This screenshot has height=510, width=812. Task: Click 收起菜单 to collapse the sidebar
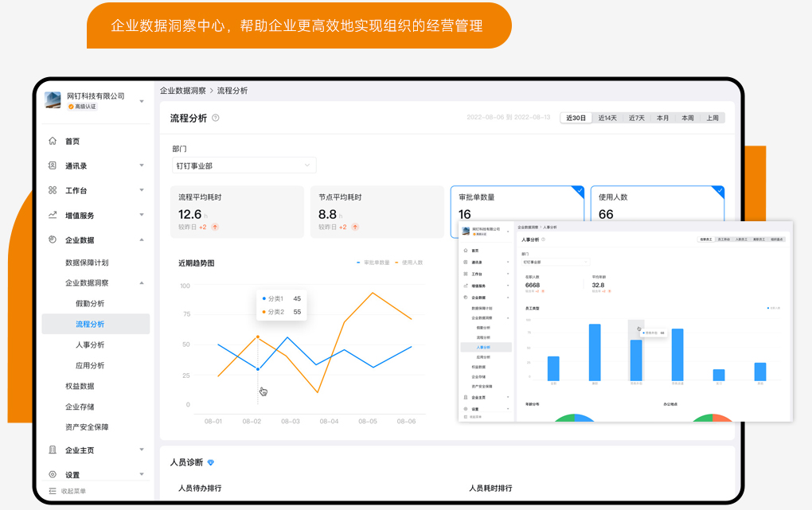[x=68, y=491]
